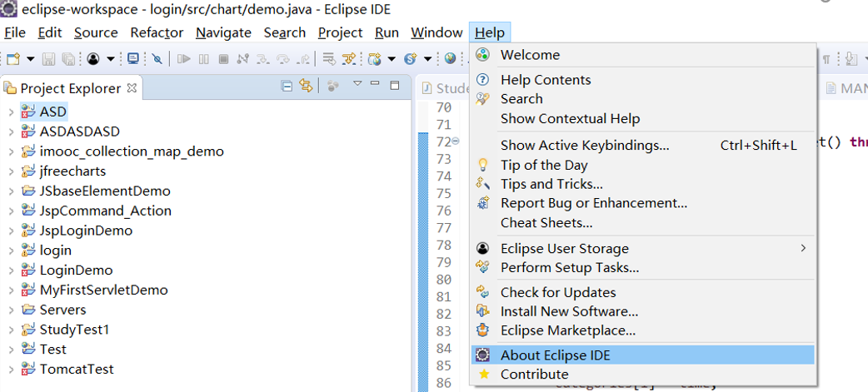The width and height of the screenshot is (868, 392).
Task: Choose Tip of the Day entry
Action: coord(643,165)
